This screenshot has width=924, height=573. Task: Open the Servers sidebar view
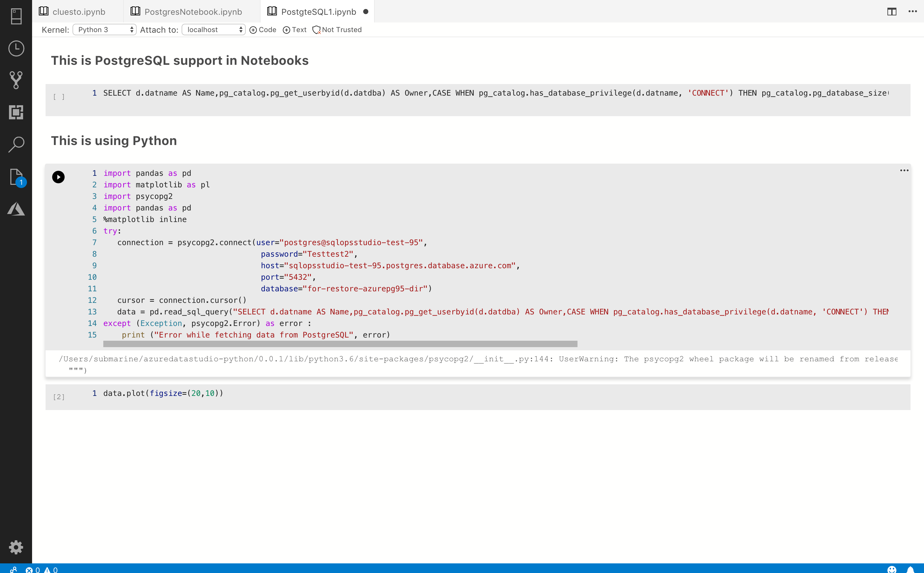[16, 16]
